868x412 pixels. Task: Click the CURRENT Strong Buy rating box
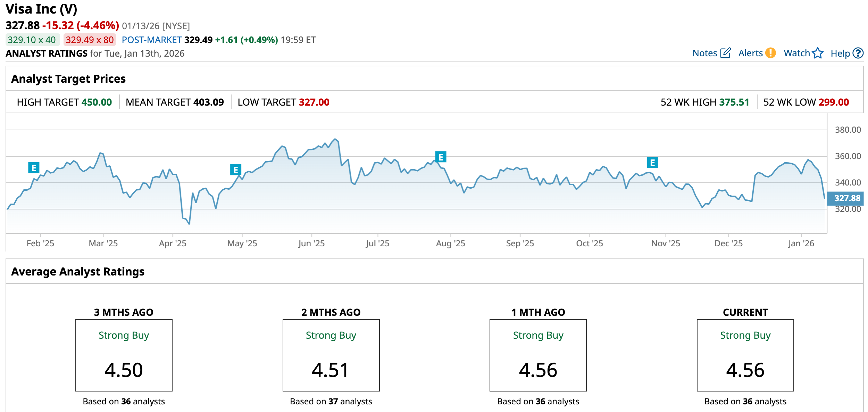[x=745, y=355]
